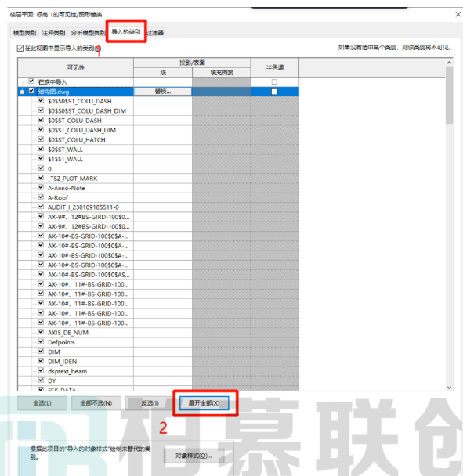Enable halftone for 在族中导入 row
Screen dimensions: 463x476
pyautogui.click(x=274, y=81)
